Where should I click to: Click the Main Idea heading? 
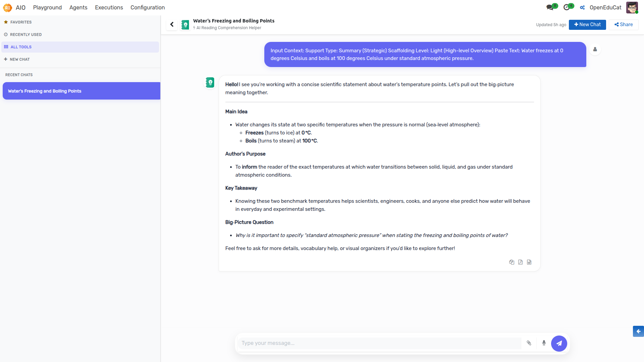tap(236, 112)
